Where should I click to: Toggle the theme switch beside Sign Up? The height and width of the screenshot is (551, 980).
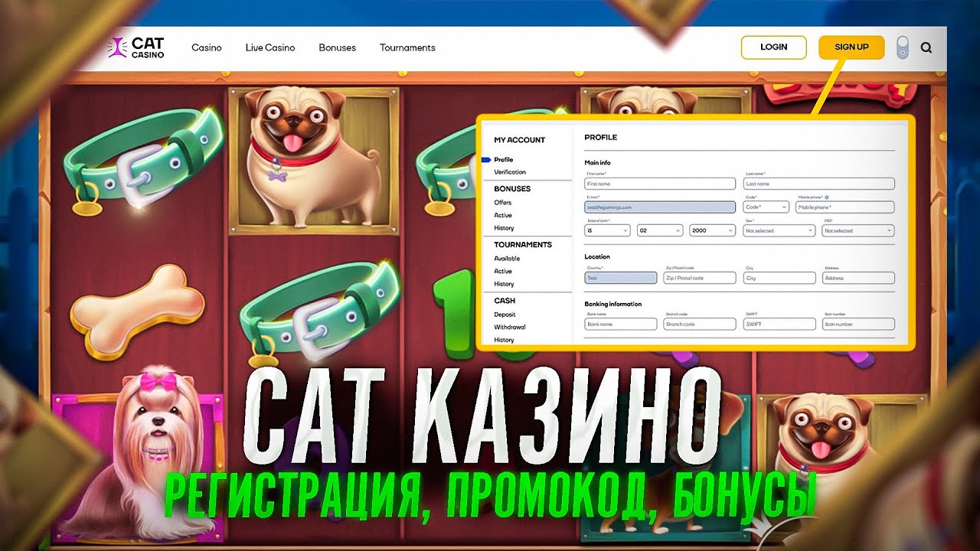[903, 47]
